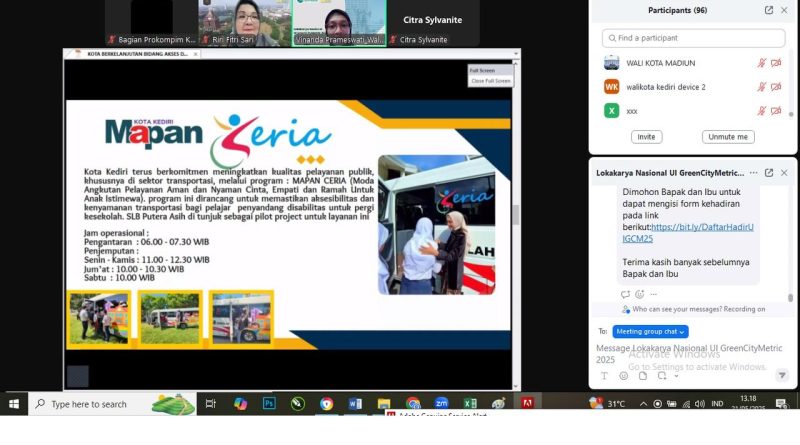Image resolution: width=800 pixels, height=445 pixels.
Task: Open the bit.ly DaftarHadirUIGCM25 link
Action: click(688, 233)
